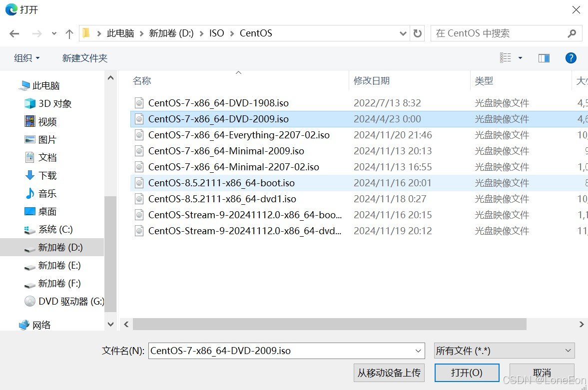Select 新加卷 (E:) drive

[x=59, y=266]
